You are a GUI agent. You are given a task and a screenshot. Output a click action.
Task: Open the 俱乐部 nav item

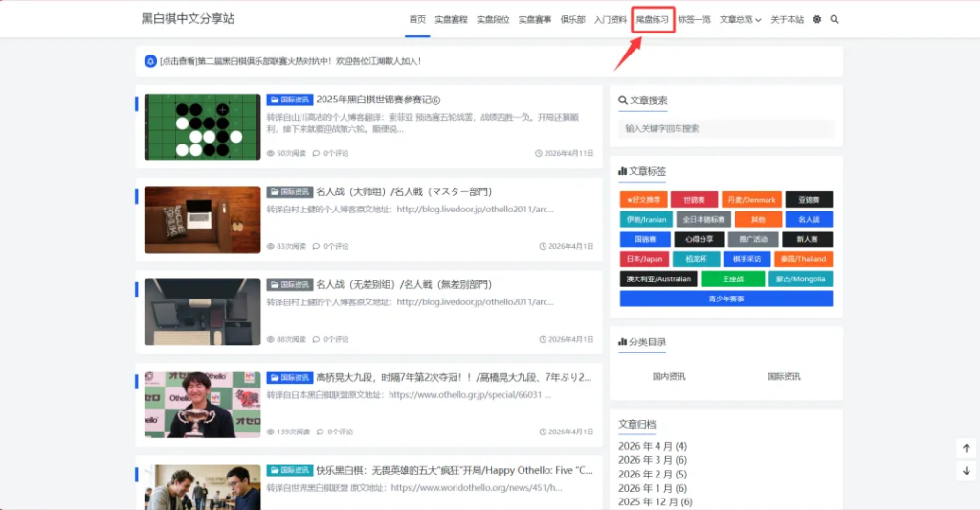[572, 19]
